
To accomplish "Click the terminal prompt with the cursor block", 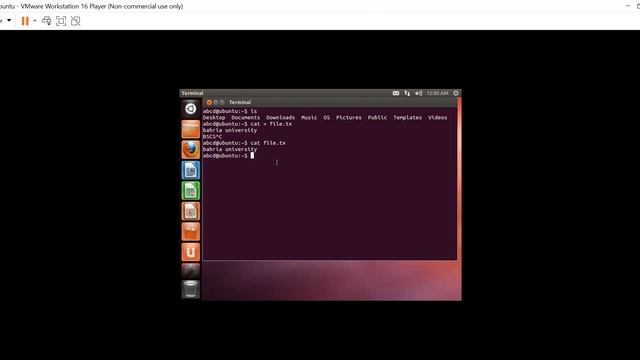I will click(x=228, y=156).
